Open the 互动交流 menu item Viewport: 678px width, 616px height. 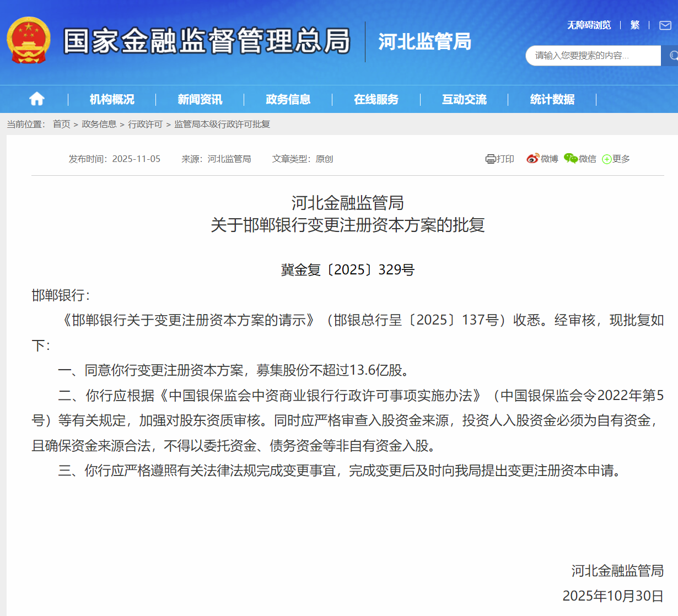(464, 99)
